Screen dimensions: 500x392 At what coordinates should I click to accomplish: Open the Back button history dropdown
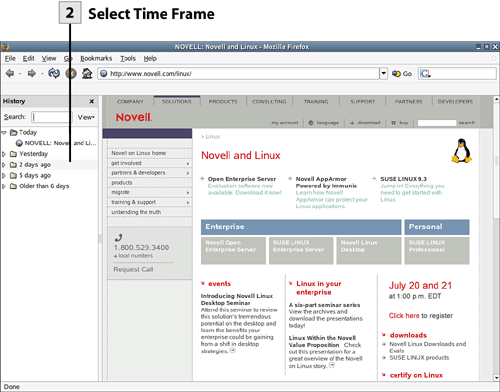point(20,74)
